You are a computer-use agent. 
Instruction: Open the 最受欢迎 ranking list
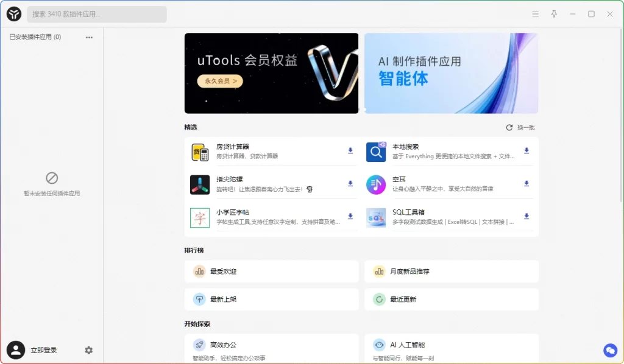[x=271, y=271]
